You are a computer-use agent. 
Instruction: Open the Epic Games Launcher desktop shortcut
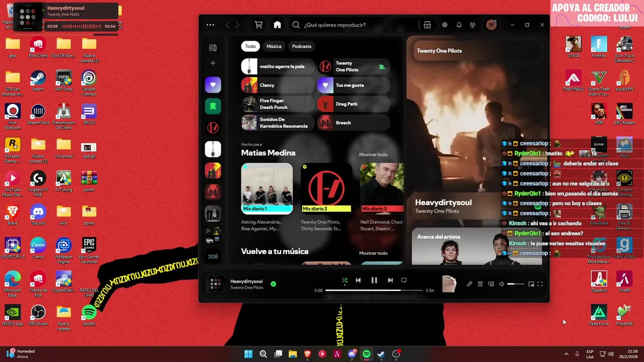(x=89, y=250)
